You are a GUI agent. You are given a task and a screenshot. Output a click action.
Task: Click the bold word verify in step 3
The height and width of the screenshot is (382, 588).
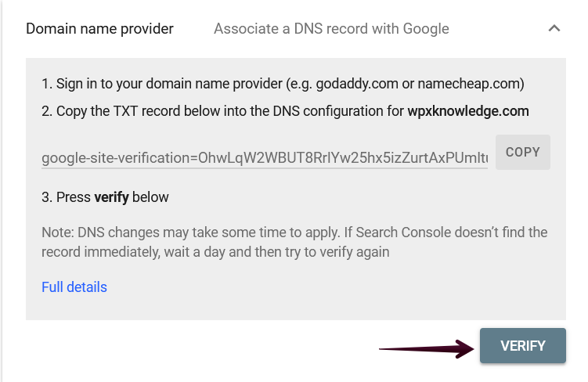click(111, 196)
